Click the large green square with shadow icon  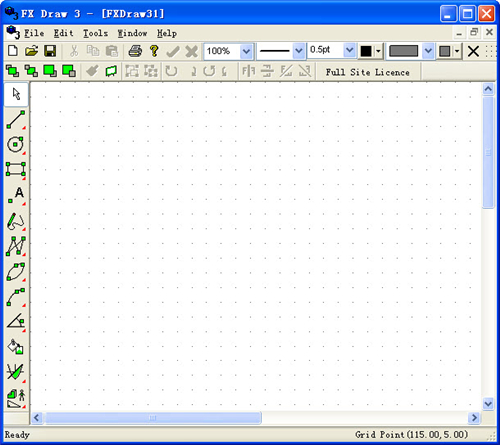point(50,71)
